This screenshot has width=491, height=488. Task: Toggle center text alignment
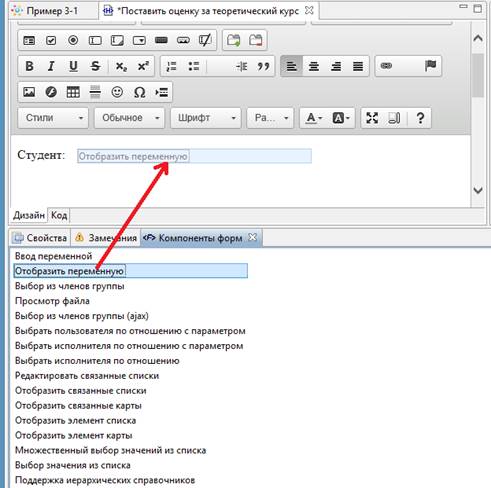314,66
